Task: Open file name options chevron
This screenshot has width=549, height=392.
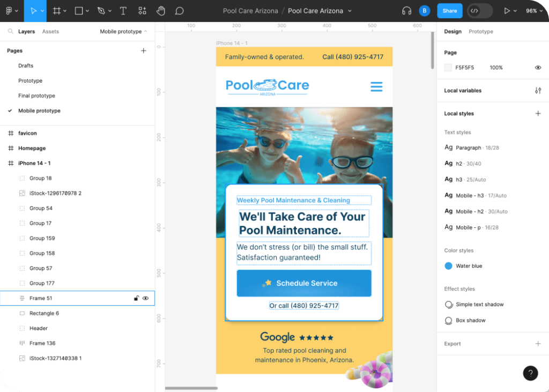Action: pyautogui.click(x=350, y=11)
